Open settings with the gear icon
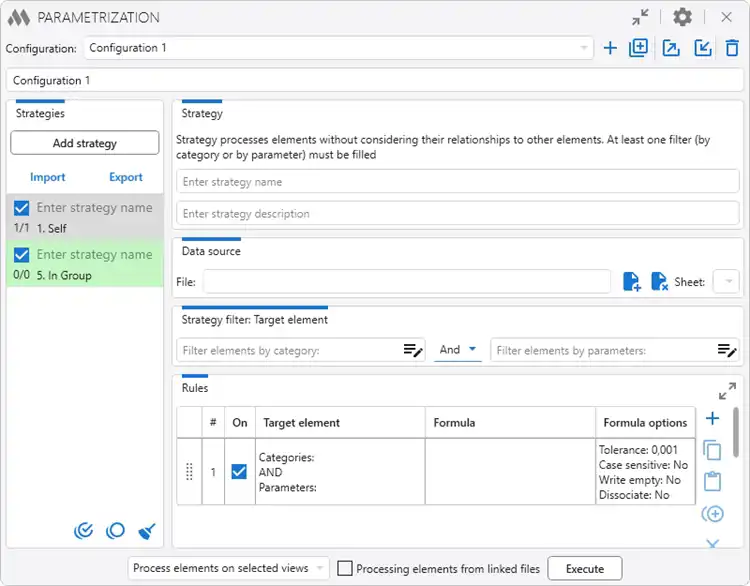This screenshot has height=586, width=750. pyautogui.click(x=682, y=17)
